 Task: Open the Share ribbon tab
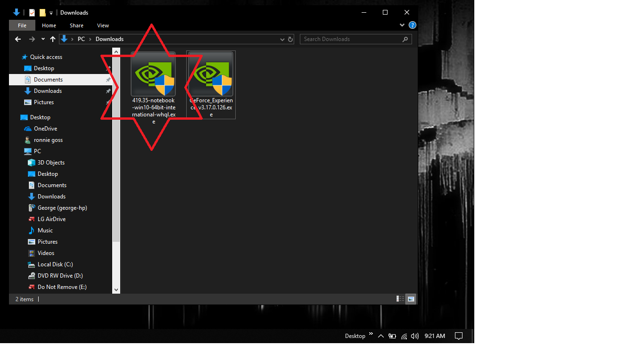(x=76, y=25)
